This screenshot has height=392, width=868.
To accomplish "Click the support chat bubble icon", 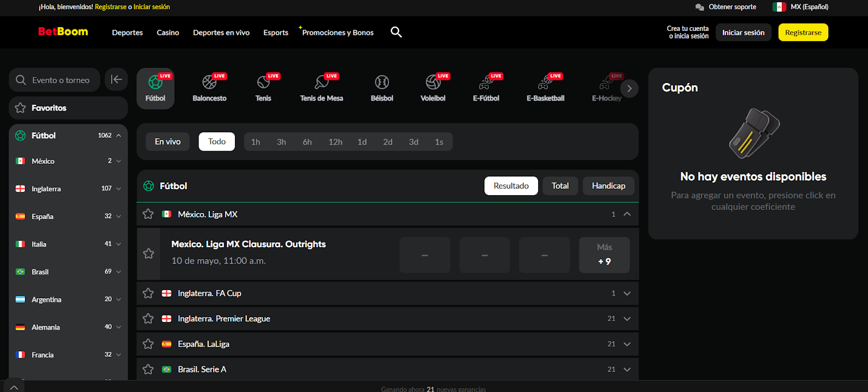I will pyautogui.click(x=699, y=7).
